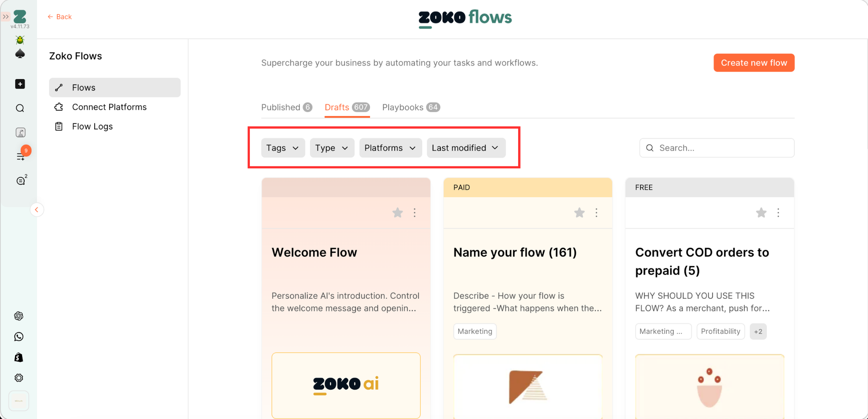Open Name your flow (161) three-dot menu

[x=597, y=213]
